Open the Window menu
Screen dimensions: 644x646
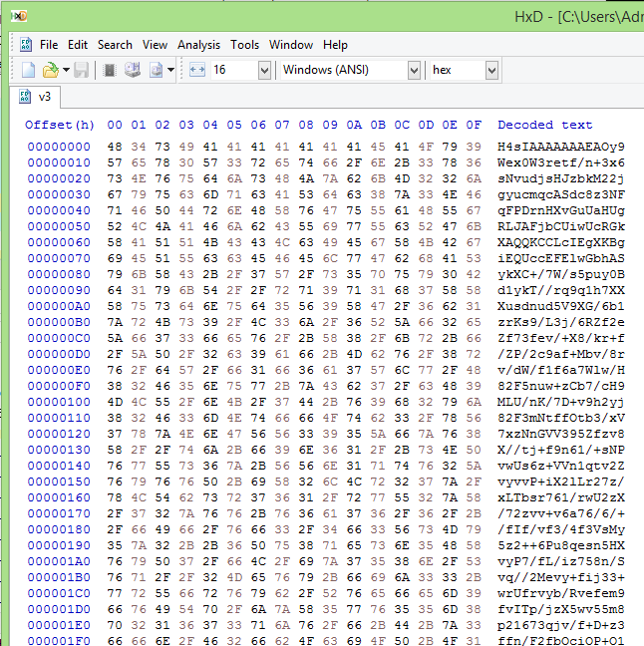pos(291,45)
